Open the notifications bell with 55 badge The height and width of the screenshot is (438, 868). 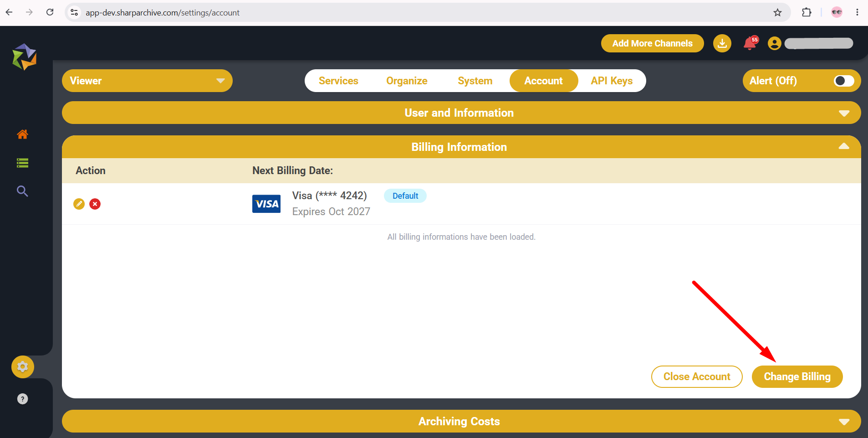(751, 43)
